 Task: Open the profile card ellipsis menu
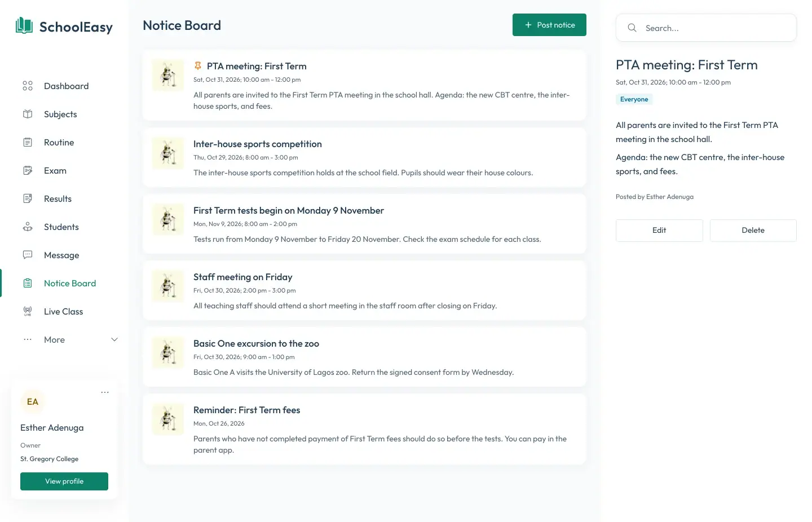(105, 392)
